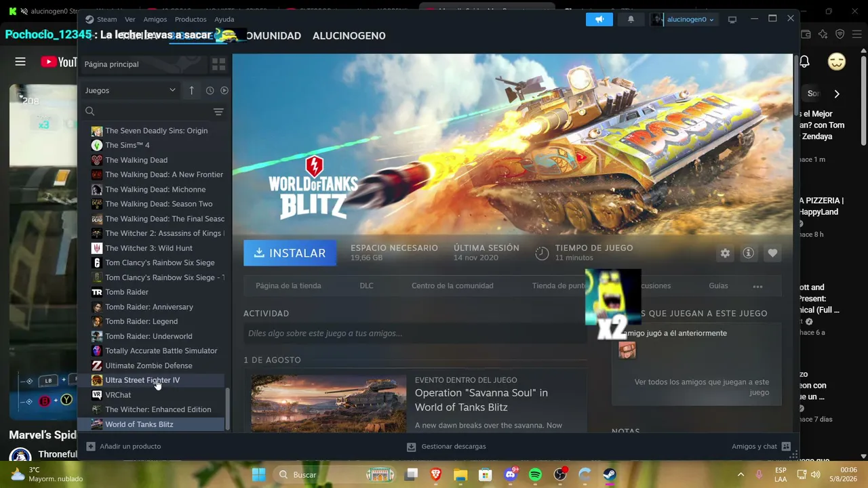Toggle ready-to-play filter icon

224,90
